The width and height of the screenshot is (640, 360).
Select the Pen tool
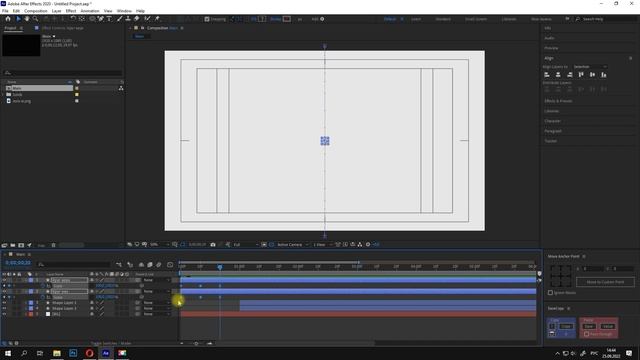click(100, 19)
